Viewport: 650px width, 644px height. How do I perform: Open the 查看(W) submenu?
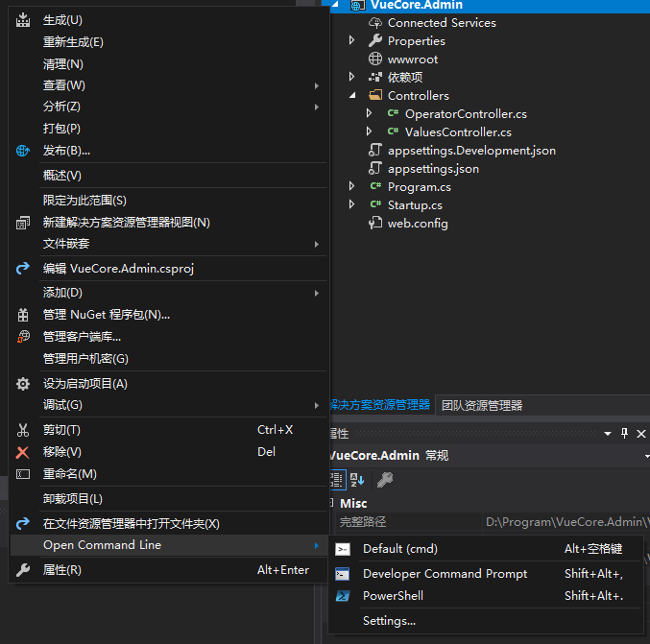click(169, 85)
